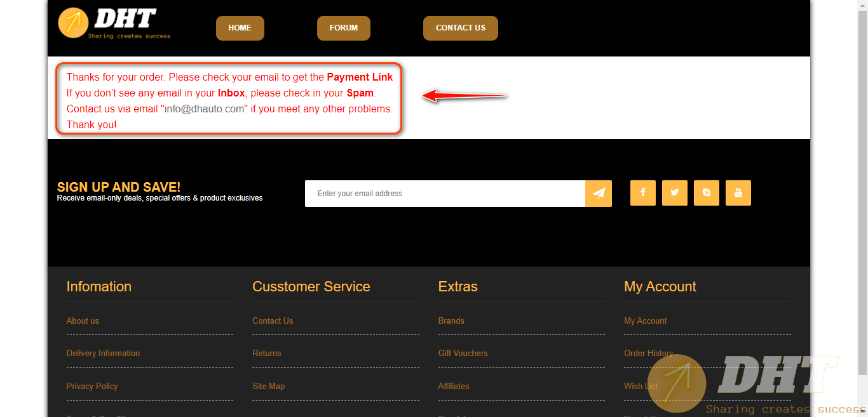The width and height of the screenshot is (868, 417).
Task: Click the scrollbar down arrow
Action: click(862, 412)
